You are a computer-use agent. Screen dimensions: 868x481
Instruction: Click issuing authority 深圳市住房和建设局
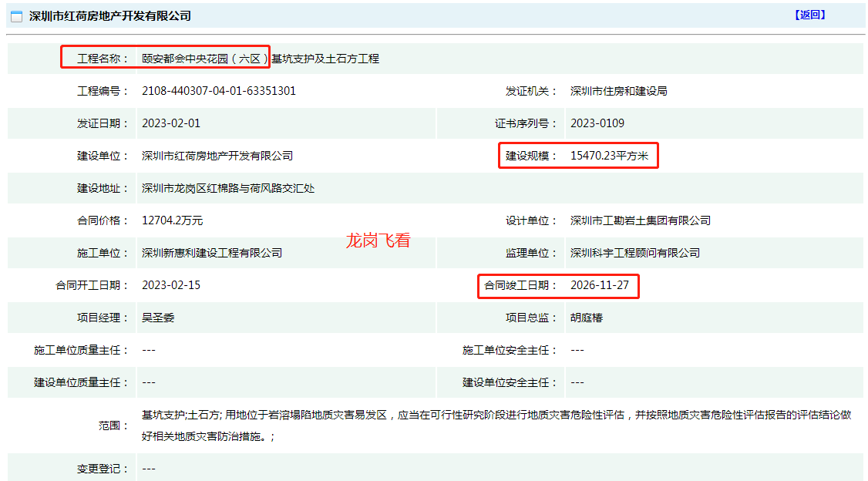coord(618,91)
